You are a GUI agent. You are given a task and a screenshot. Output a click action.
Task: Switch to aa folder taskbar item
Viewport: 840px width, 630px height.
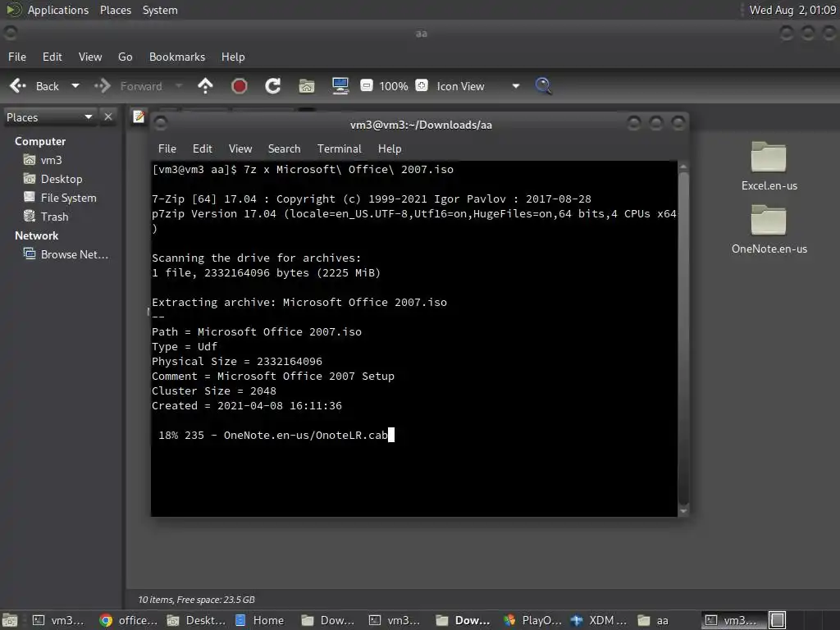click(x=654, y=620)
